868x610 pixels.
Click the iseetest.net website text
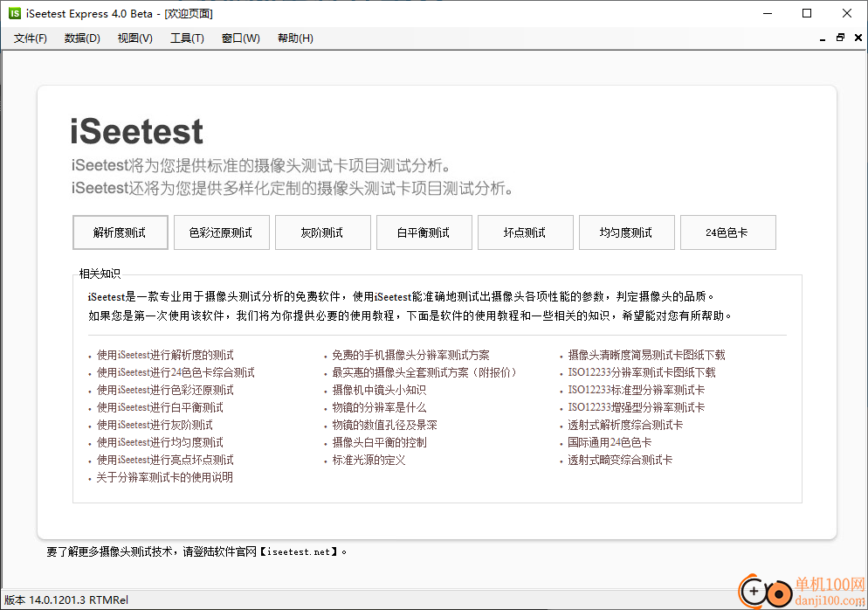pyautogui.click(x=299, y=551)
